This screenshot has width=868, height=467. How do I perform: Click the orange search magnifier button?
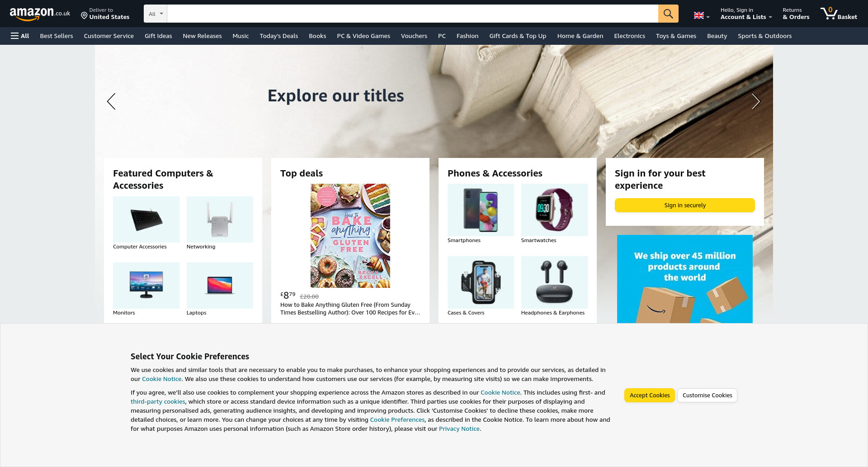668,14
